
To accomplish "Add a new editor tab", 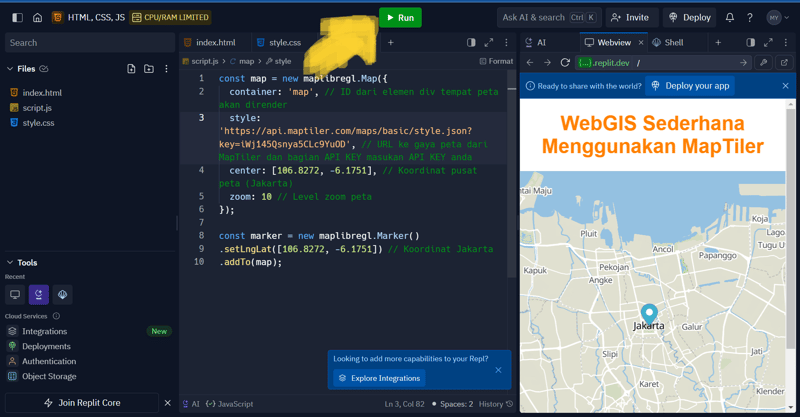I will (390, 43).
